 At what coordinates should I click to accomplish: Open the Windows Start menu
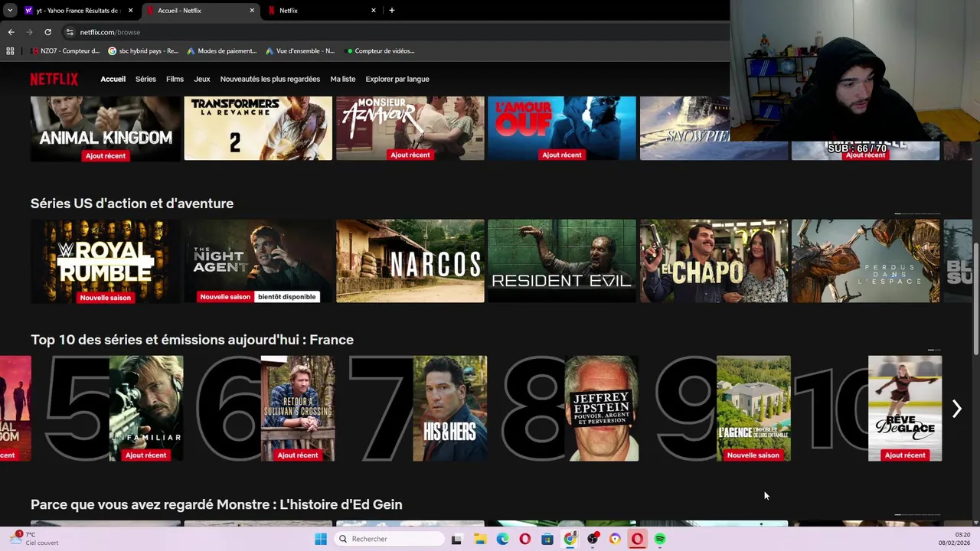(x=321, y=539)
